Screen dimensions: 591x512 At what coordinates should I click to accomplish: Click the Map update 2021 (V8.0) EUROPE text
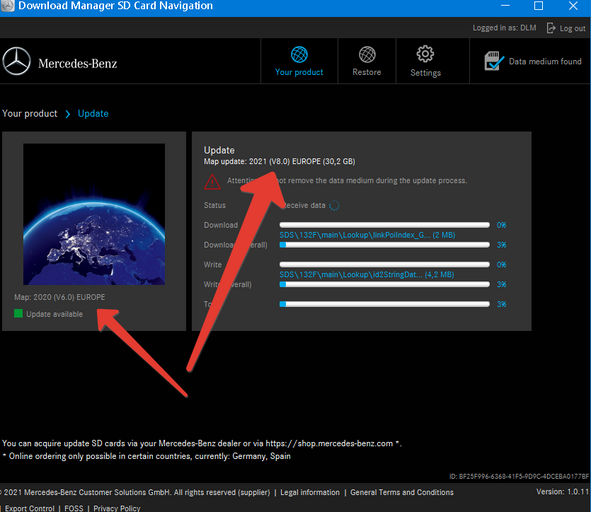coord(279,161)
